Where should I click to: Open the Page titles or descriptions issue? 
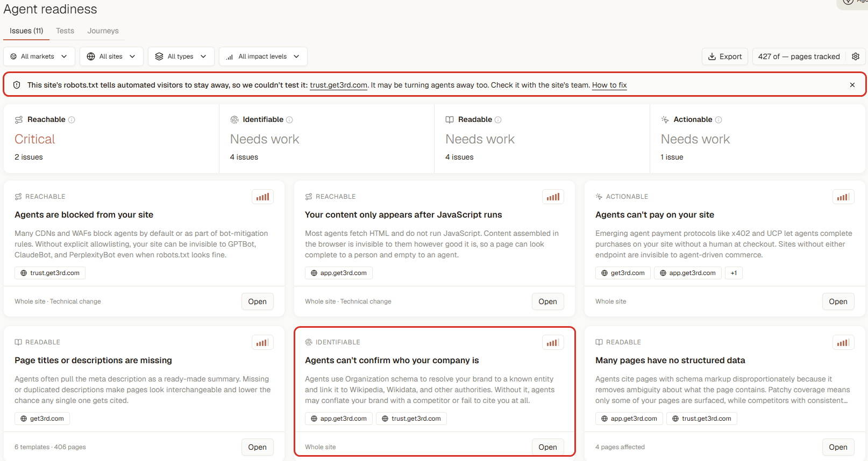(x=258, y=447)
